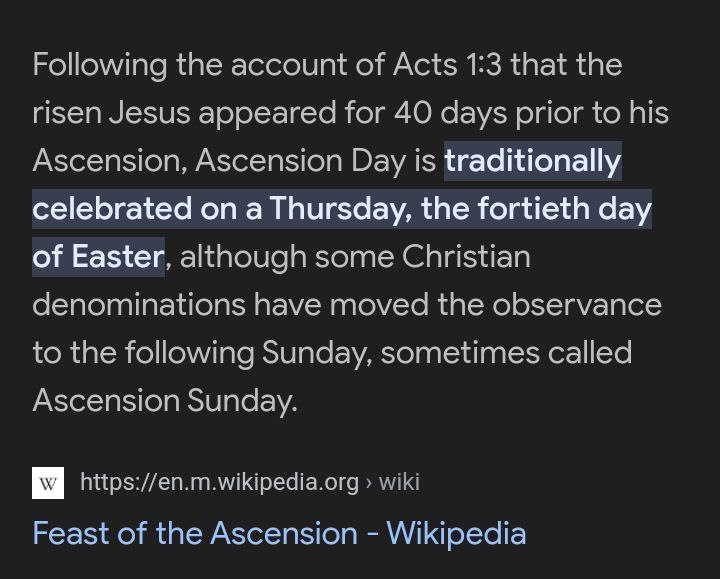Click the words 'risen Jesus'

coord(111,112)
